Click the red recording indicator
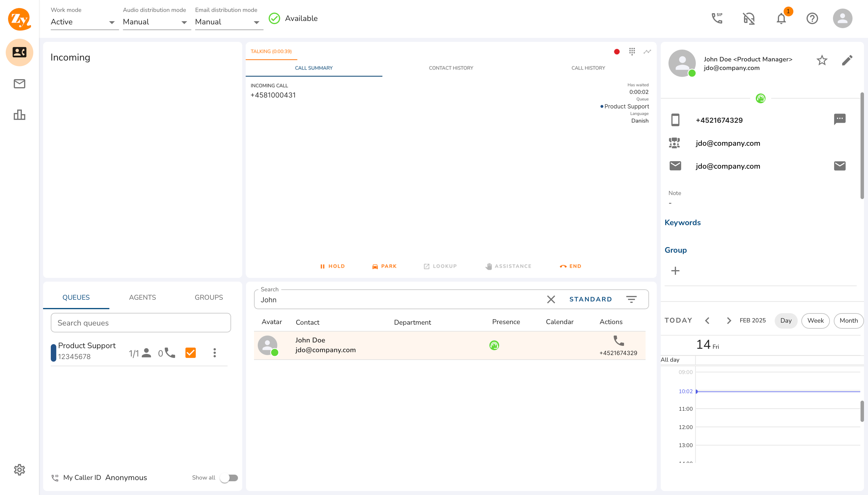Screen dimensions: 868x495 pos(617,52)
